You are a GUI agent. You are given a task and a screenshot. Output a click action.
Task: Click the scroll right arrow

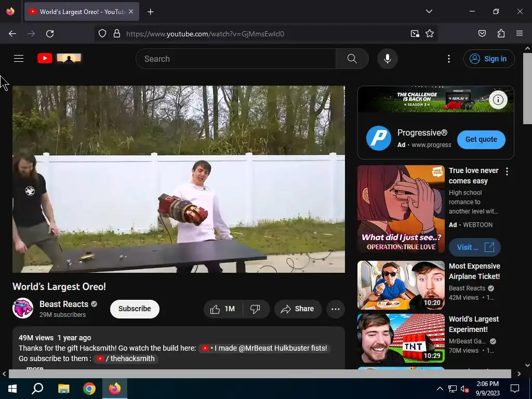tap(519, 374)
